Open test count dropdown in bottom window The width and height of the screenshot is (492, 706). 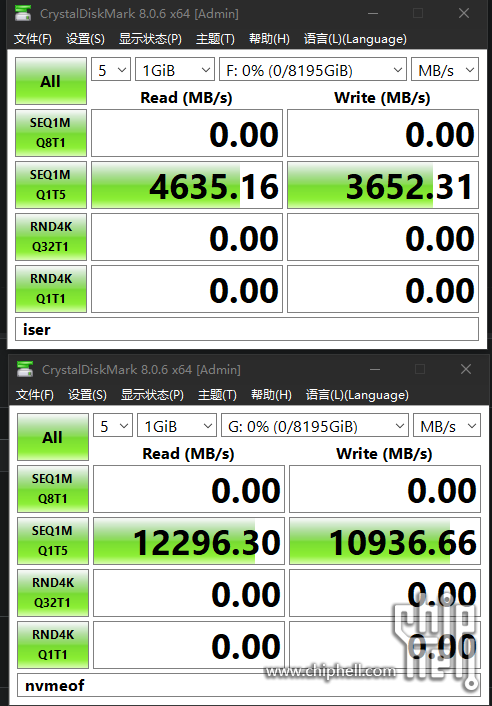point(113,425)
